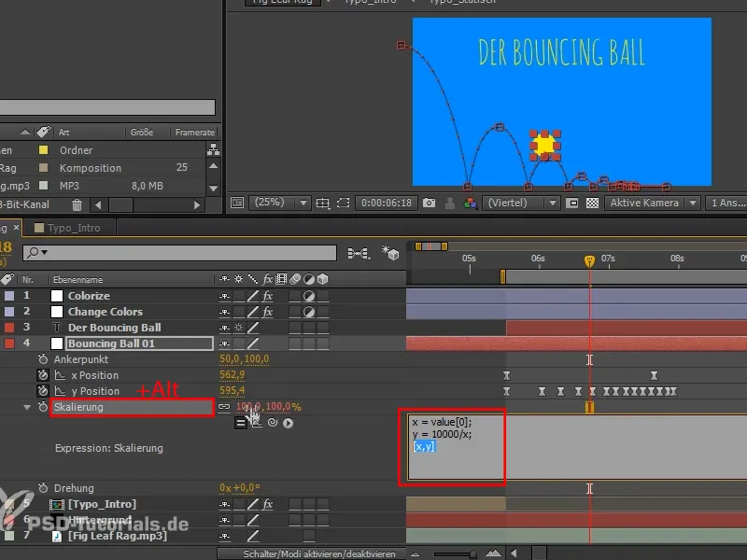
Task: Toggle adjustment layer switch on Change Colors
Action: click(309, 312)
